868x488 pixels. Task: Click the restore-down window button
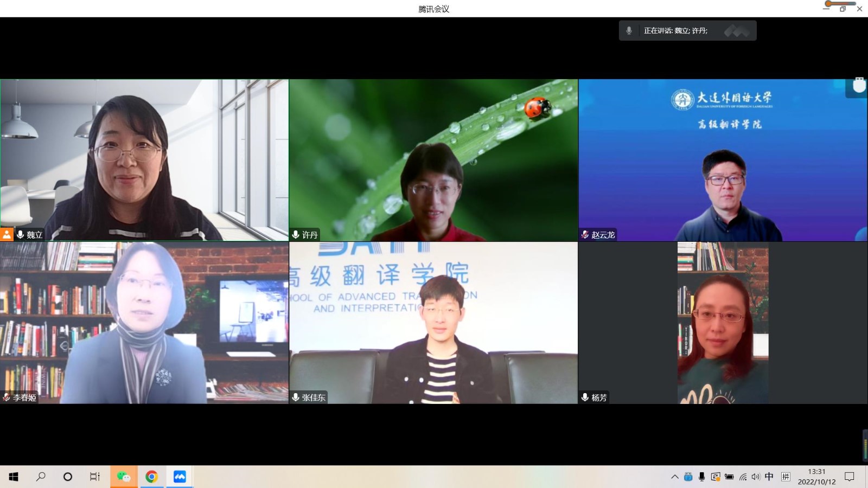click(843, 9)
